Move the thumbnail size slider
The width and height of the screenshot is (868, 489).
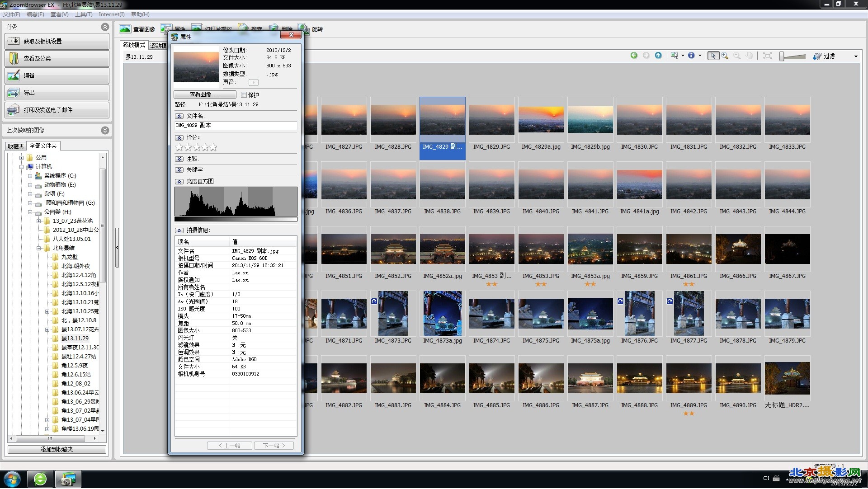click(782, 56)
